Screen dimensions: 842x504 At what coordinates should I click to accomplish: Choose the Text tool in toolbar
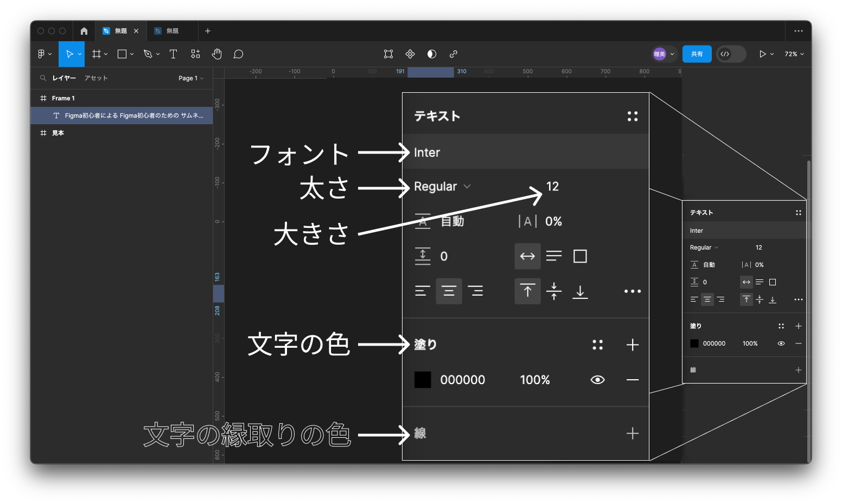(173, 54)
